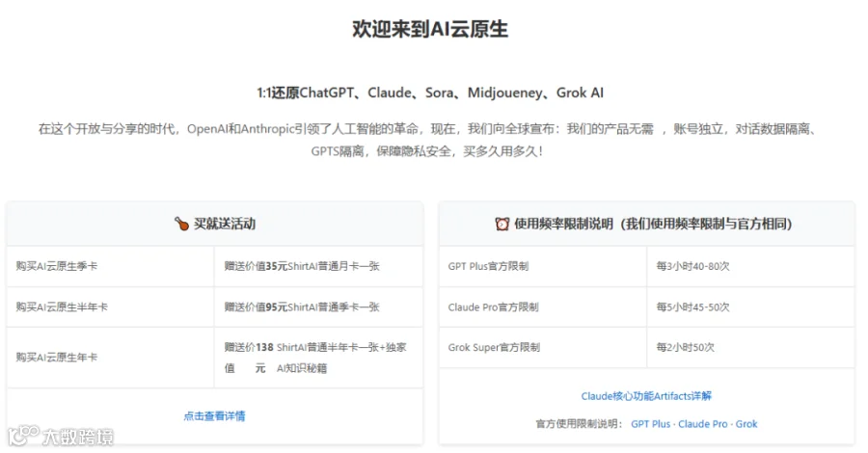This screenshot has height=453, width=868.
Task: Click the 赠送价值35元ShirtAI普通月卡一张 cell
Action: click(x=318, y=266)
